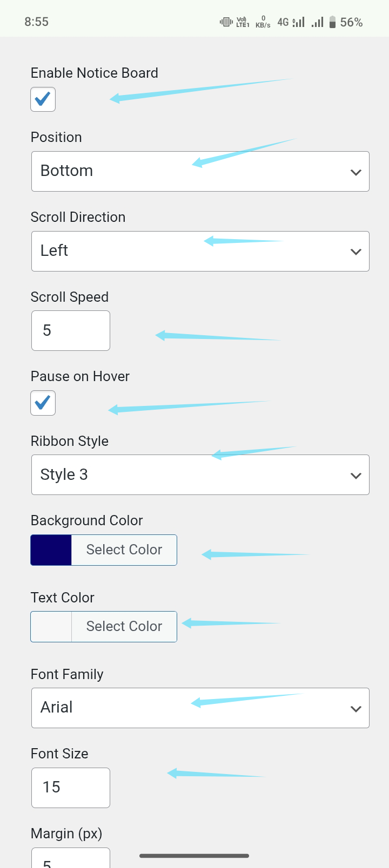This screenshot has height=868, width=389.
Task: Click the chevron arrow in Scroll Direction dropdown
Action: click(356, 252)
